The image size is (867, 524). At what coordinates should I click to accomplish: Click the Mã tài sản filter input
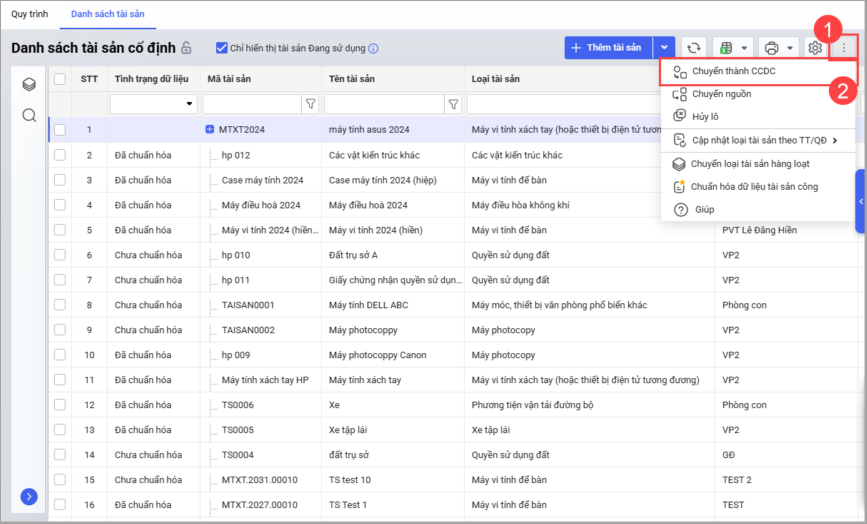coord(252,104)
